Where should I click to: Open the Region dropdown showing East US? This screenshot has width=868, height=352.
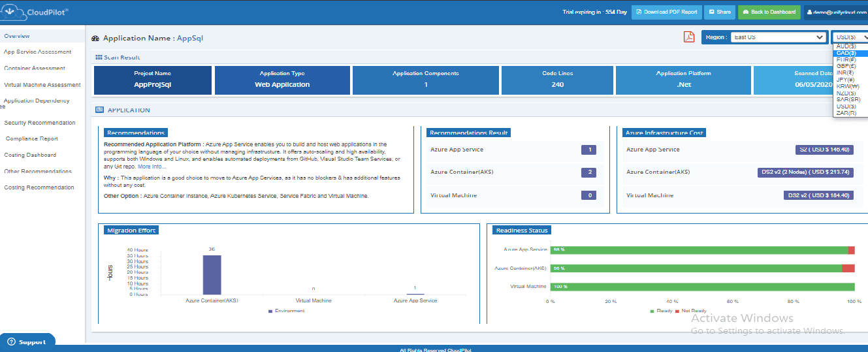pos(777,37)
